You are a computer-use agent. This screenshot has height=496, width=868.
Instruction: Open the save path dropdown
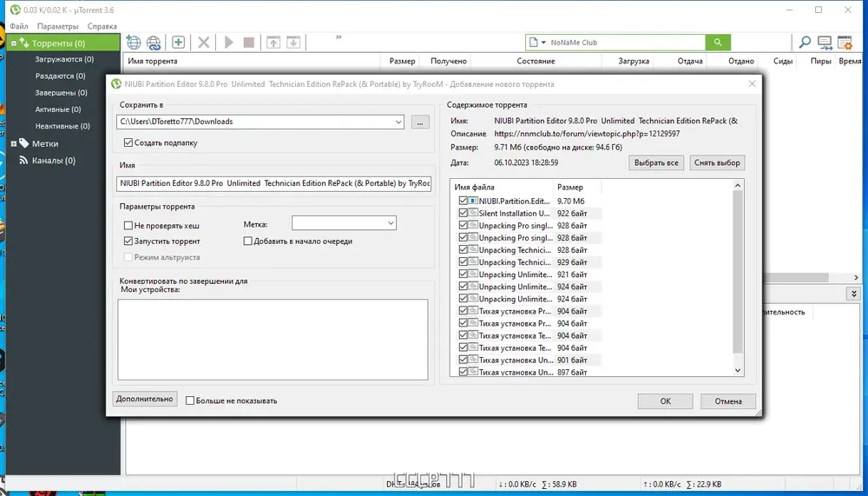pos(398,122)
